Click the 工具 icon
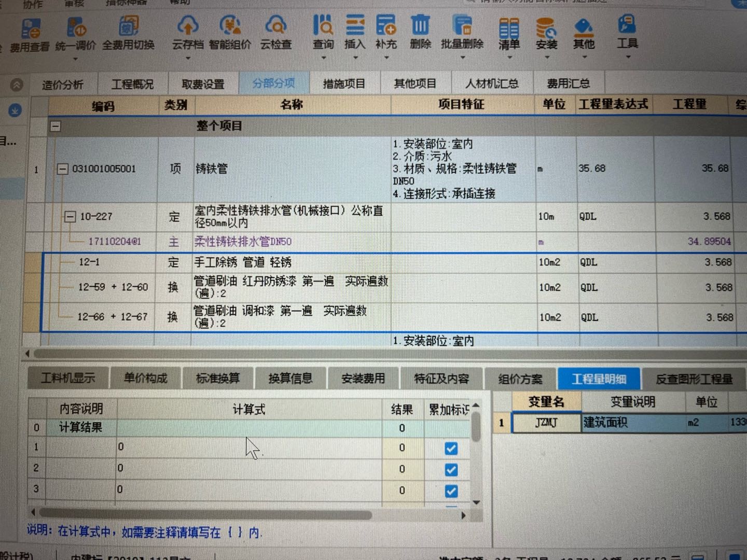Image resolution: width=747 pixels, height=560 pixels. pos(627,25)
